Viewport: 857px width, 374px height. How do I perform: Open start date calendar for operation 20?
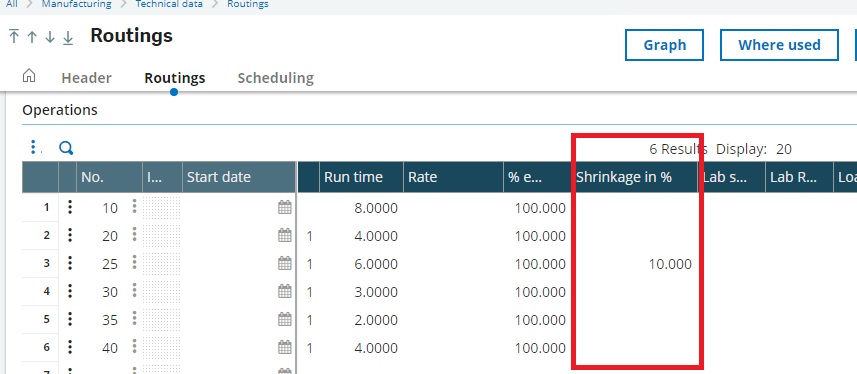point(285,235)
